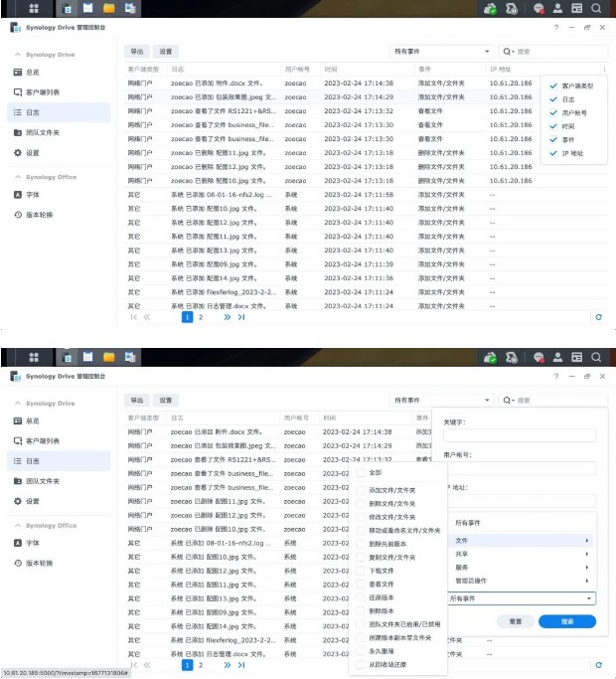Collapse Synology Office section in upper sidebar
616x679 pixels.
point(18,177)
